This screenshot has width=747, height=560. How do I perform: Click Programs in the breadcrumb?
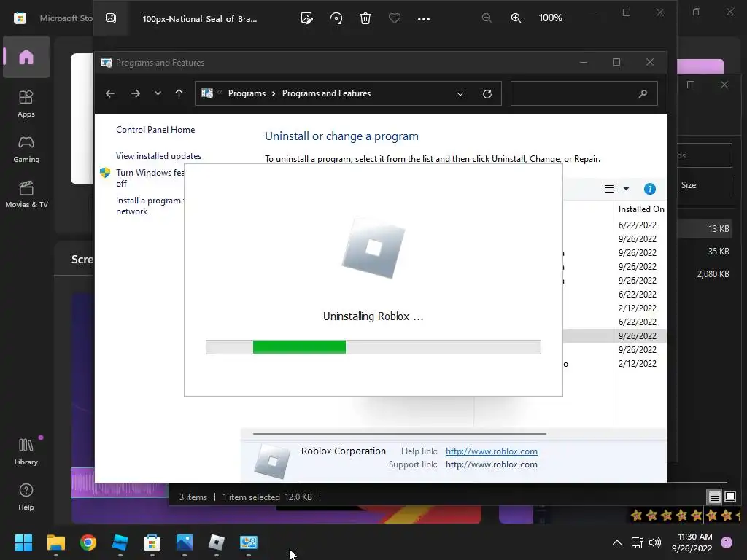pyautogui.click(x=247, y=93)
